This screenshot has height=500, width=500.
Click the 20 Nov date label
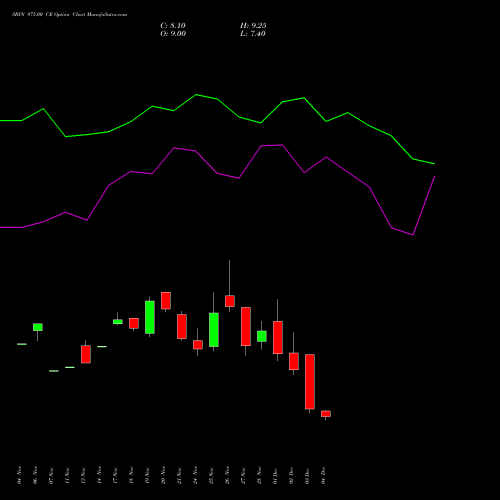point(163,475)
